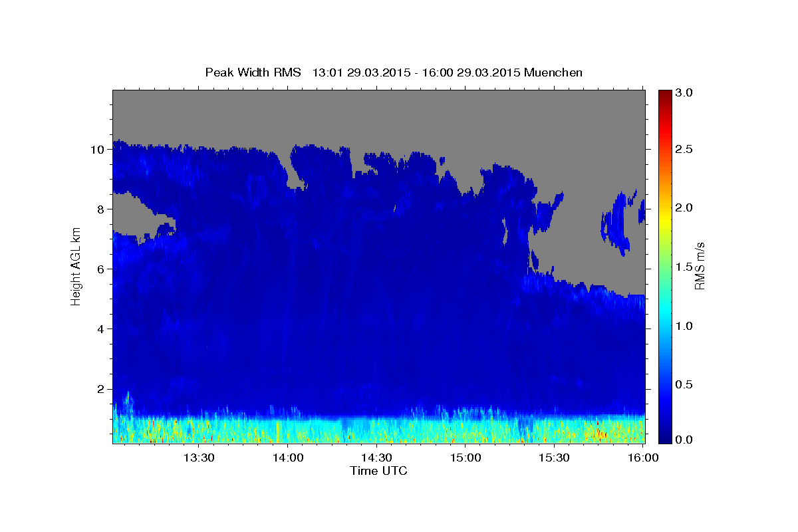Image resolution: width=798 pixels, height=532 pixels.
Task: Select the 15:30 time tick label
Action: 554,458
